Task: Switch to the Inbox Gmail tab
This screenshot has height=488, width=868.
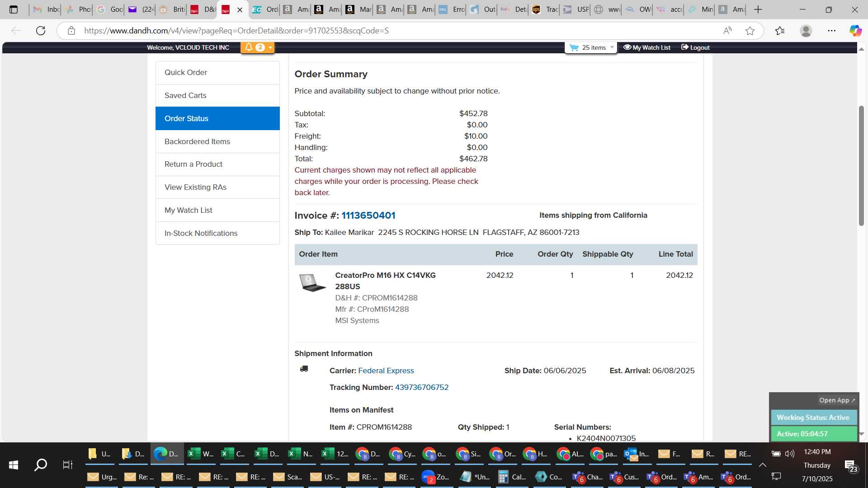Action: 47,9
